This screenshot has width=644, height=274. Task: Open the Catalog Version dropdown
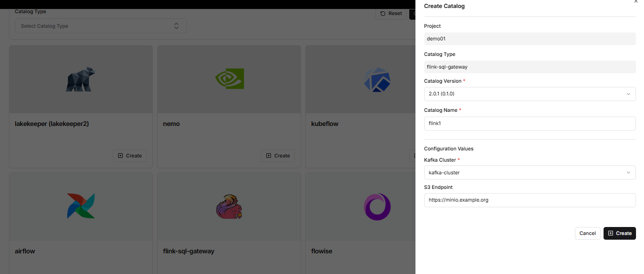[x=530, y=94]
